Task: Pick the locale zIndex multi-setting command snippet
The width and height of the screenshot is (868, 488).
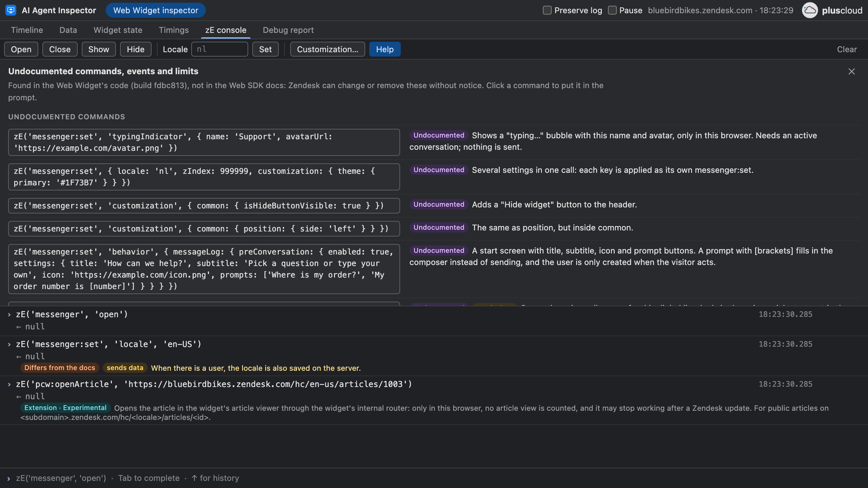Action: (x=204, y=177)
